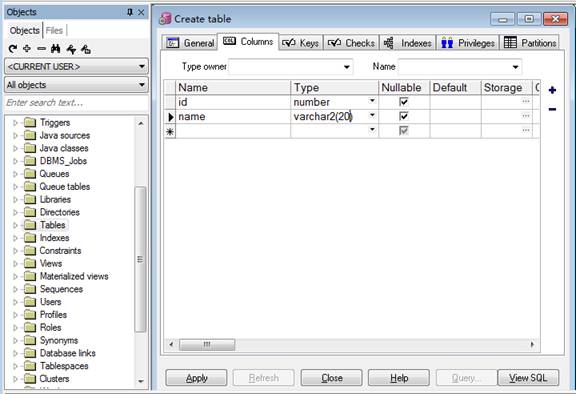Select Queue tables in the tree

point(65,187)
